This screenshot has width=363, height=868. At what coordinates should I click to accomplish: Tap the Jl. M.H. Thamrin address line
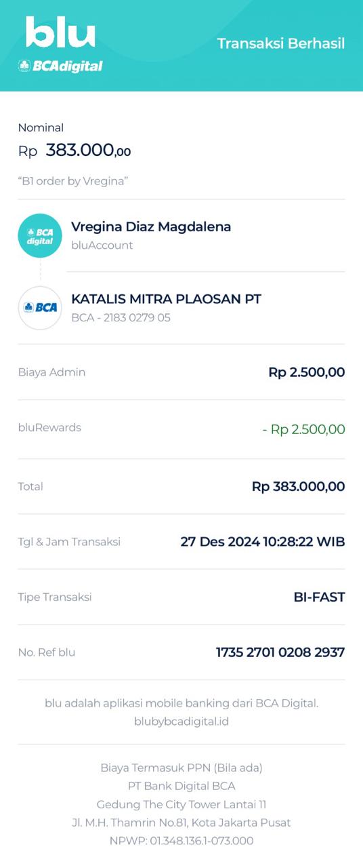[181, 823]
